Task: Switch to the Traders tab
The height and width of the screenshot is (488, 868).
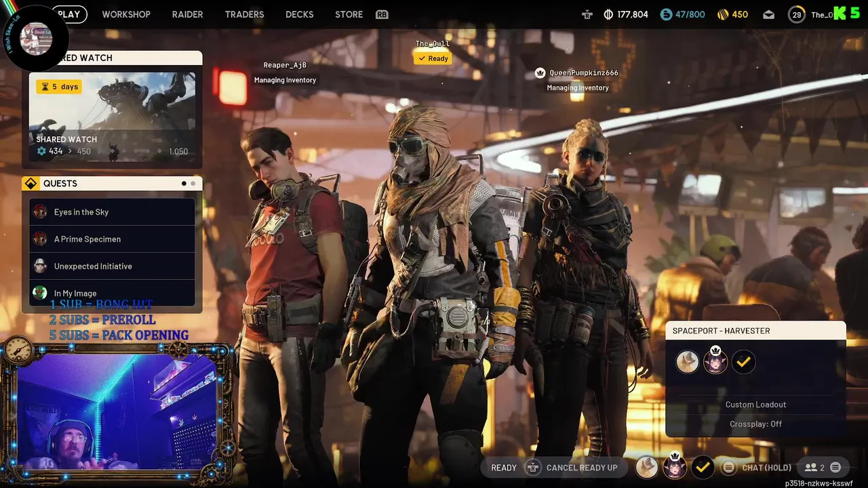Action: point(244,14)
